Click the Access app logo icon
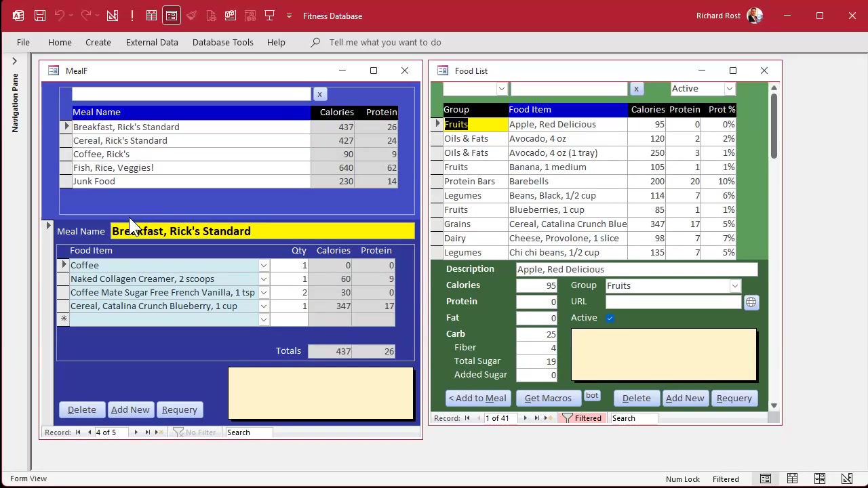Image resolution: width=868 pixels, height=488 pixels. (18, 16)
